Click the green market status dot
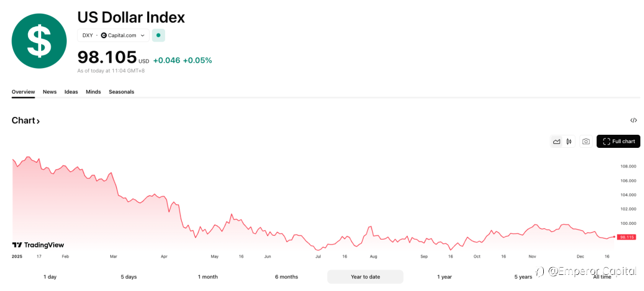Screen dimensions: 644x291 [158, 35]
